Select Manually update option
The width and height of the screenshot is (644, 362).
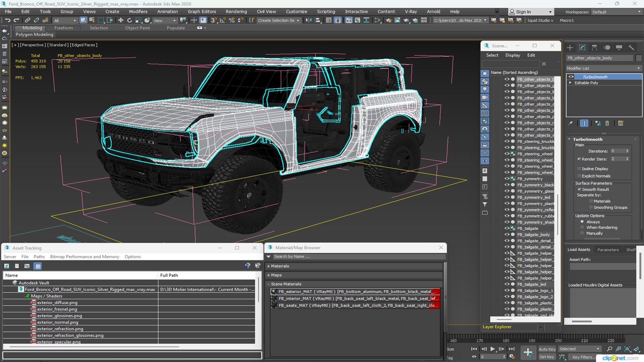coord(582,233)
